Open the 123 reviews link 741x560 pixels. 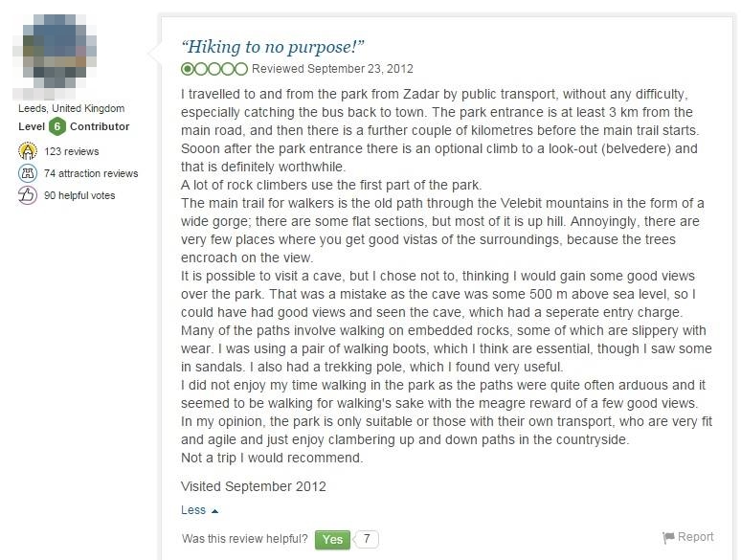(x=72, y=151)
